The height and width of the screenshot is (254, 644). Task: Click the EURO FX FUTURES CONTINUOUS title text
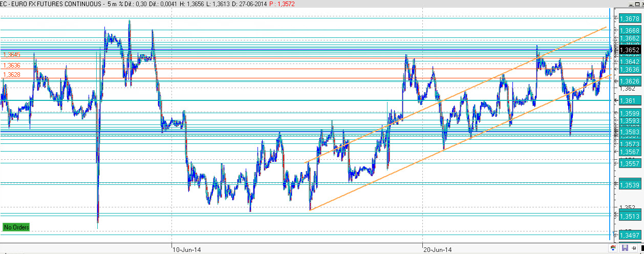click(55, 4)
